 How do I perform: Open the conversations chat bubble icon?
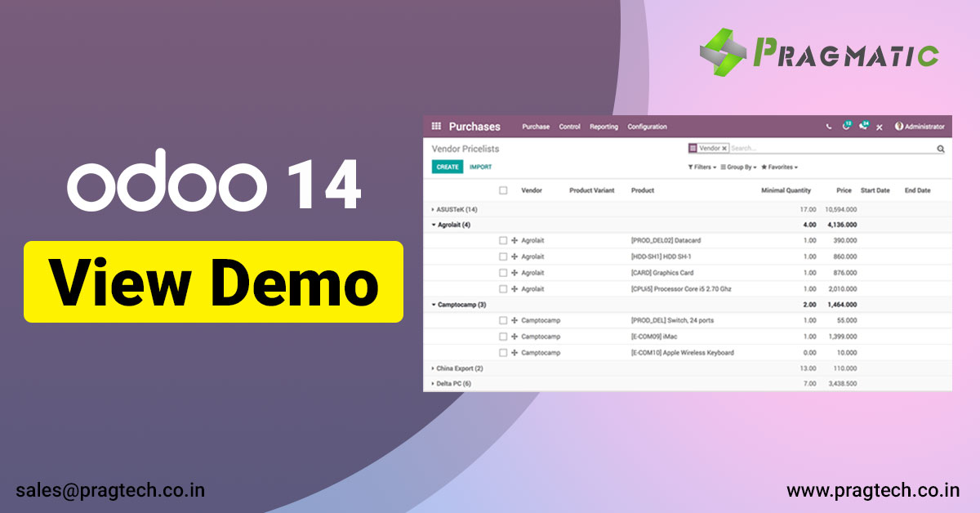click(864, 126)
